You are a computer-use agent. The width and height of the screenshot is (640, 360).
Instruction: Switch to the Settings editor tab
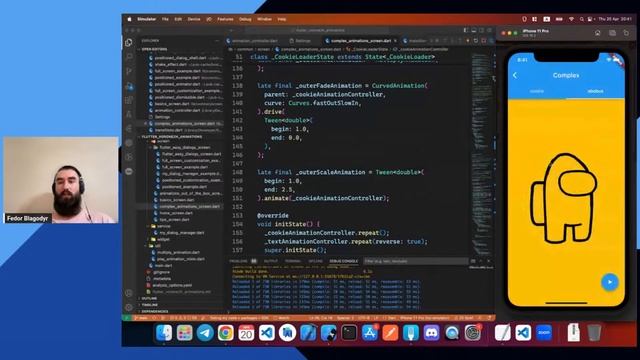(x=300, y=41)
